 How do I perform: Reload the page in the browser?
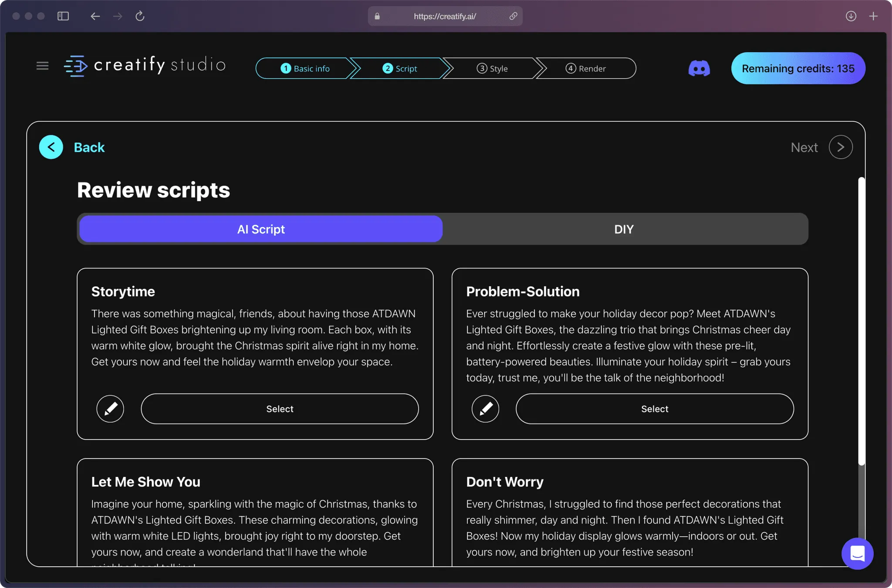coord(140,16)
